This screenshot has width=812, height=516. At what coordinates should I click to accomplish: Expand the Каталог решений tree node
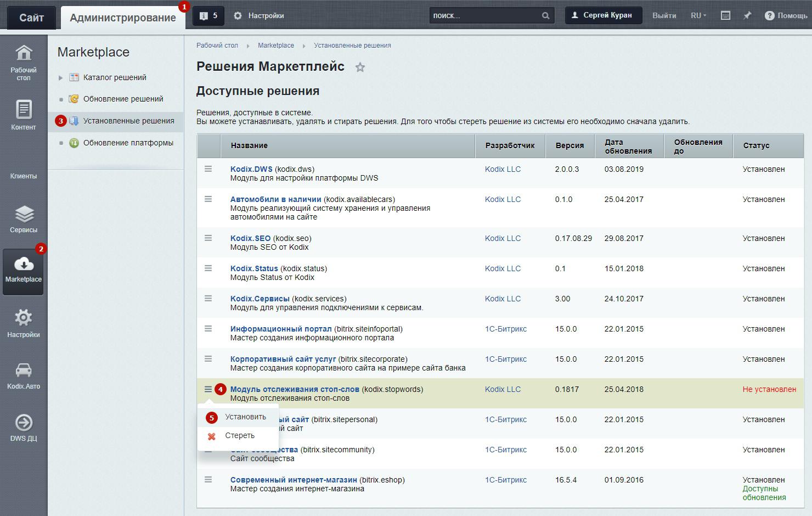pyautogui.click(x=61, y=78)
